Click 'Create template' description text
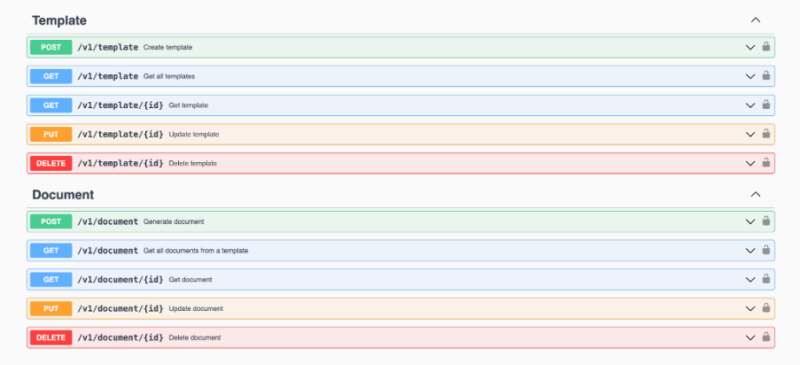Screen dimensions: 800x365 pos(168,47)
